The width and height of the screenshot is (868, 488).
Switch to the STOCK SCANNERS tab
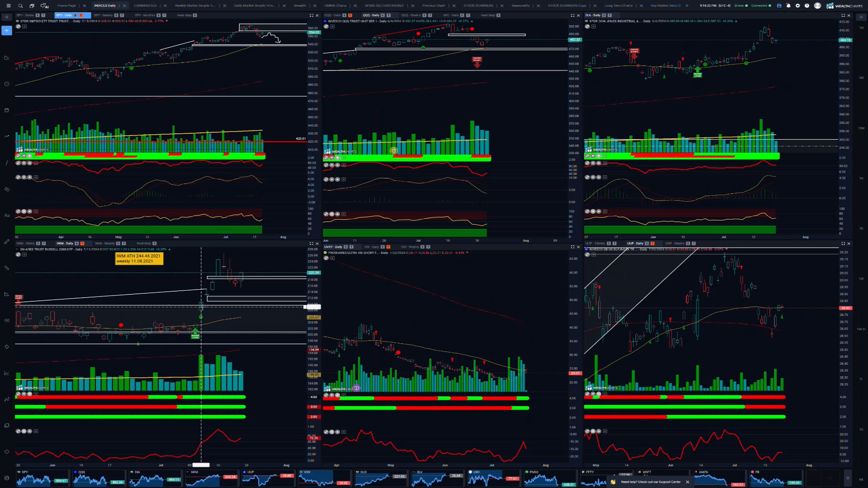pos(478,6)
